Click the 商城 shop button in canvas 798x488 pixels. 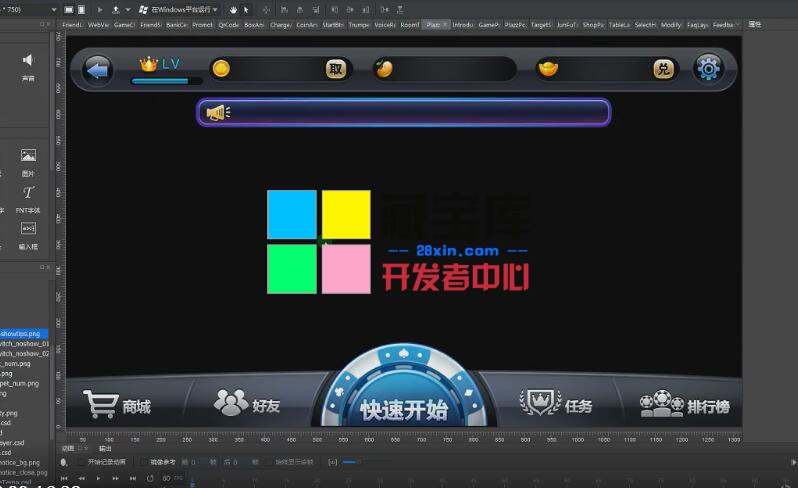[x=117, y=405]
